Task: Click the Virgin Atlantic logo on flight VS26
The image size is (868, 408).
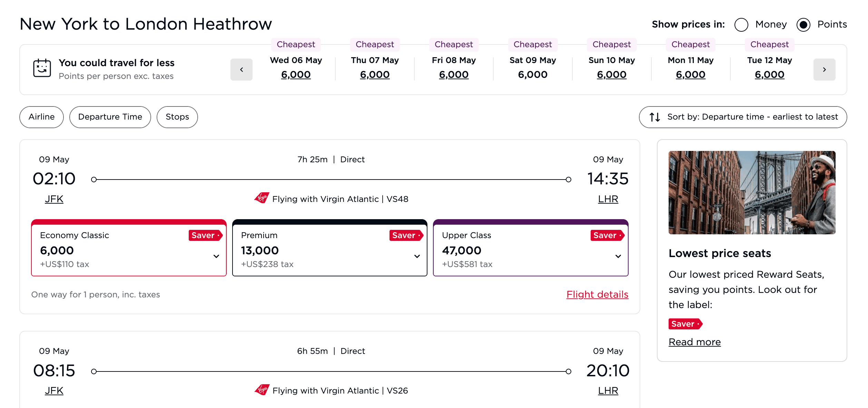Action: [261, 390]
